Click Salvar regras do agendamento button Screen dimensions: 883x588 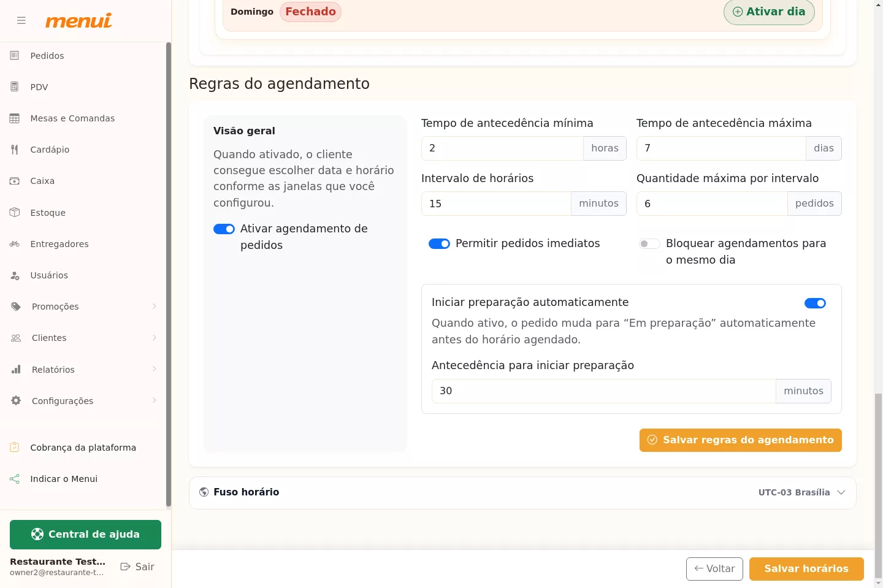point(740,440)
